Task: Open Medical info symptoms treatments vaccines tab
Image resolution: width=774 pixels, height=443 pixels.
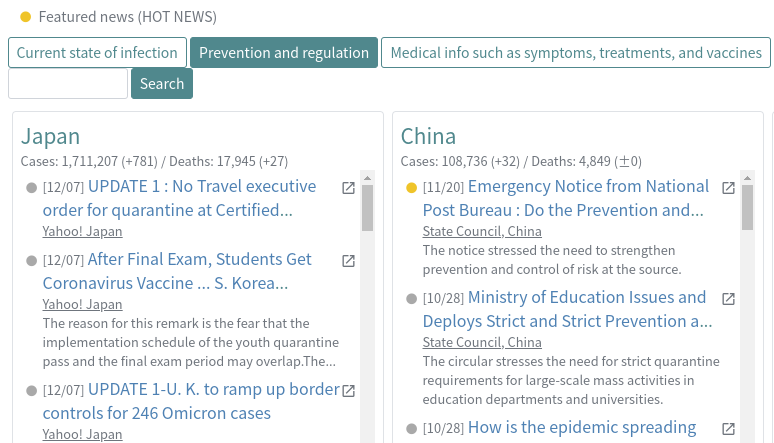Action: 576,52
